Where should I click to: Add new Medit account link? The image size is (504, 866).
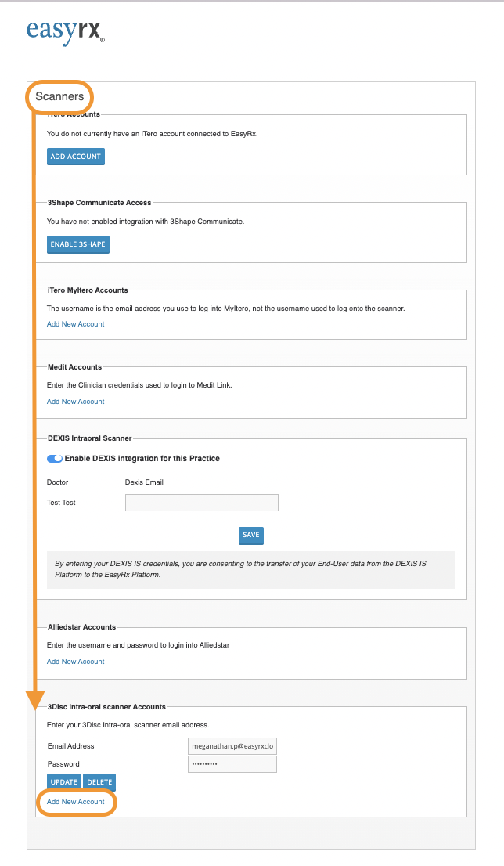pos(76,402)
